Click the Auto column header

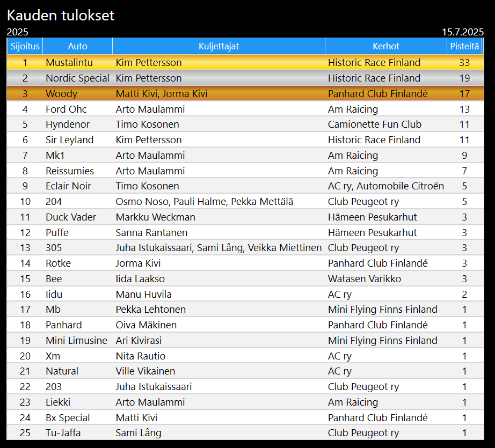click(x=78, y=46)
